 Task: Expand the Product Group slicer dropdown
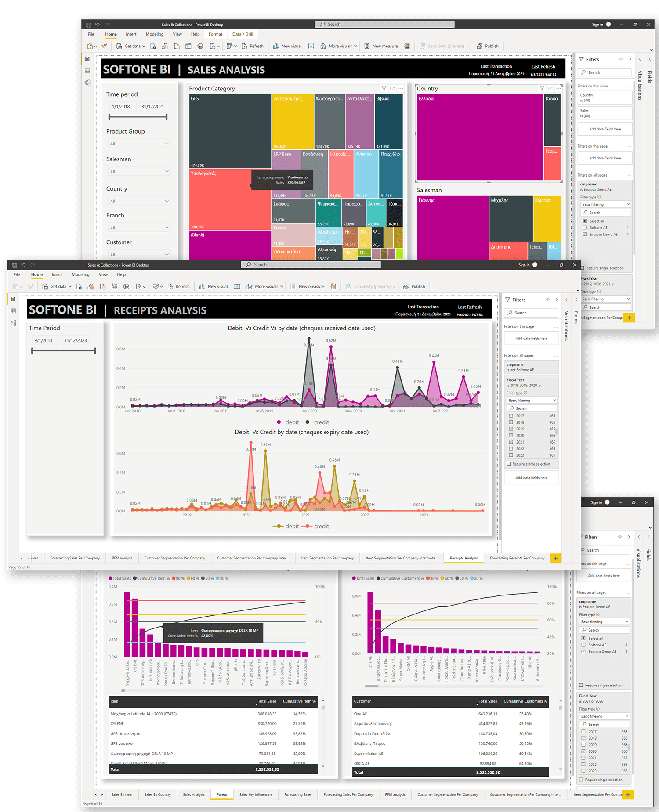[x=167, y=144]
